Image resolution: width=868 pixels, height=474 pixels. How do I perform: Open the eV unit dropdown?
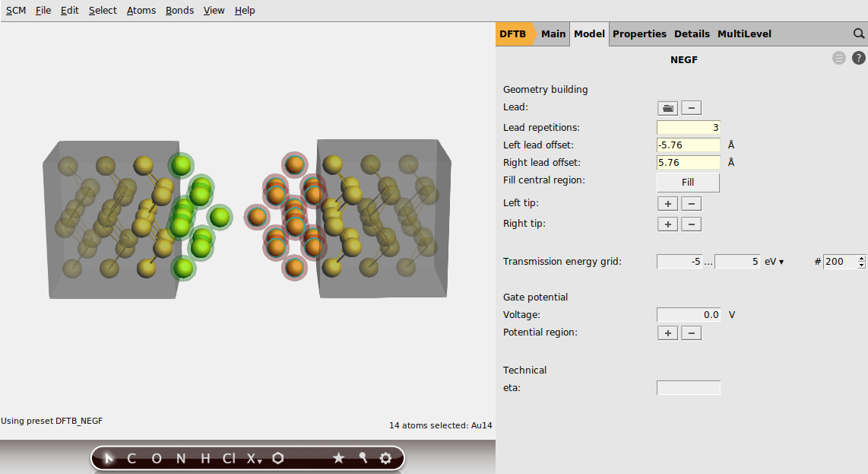pyautogui.click(x=775, y=261)
